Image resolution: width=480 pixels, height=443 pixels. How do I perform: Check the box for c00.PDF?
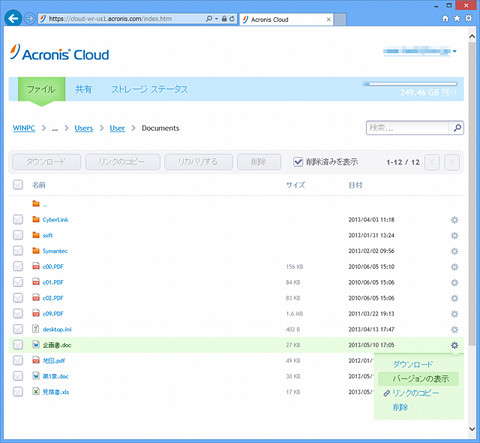18,266
